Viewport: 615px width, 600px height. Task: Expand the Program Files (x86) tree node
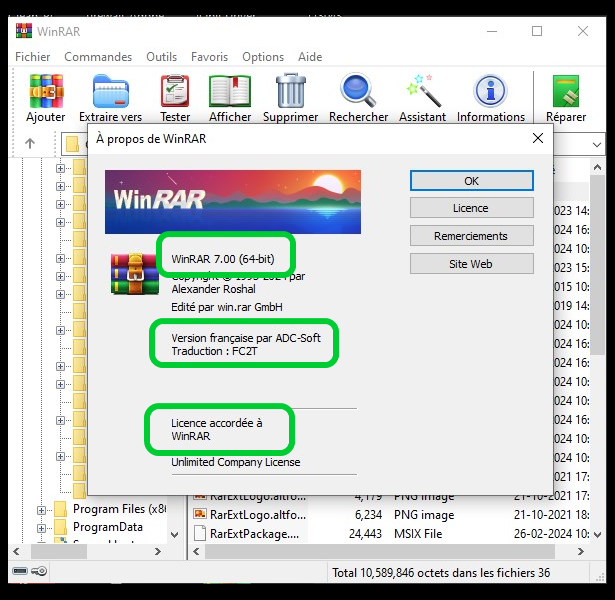pos(41,510)
